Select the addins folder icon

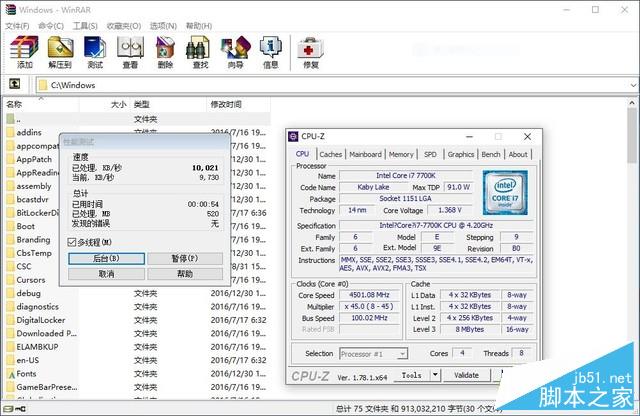(x=11, y=132)
